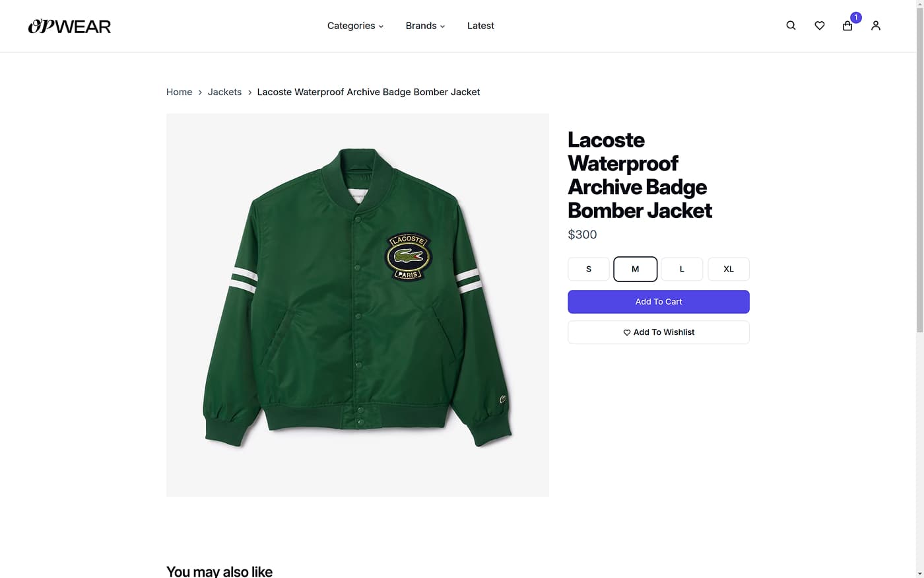Screen dimensions: 924x578
Task: Click Add To Wishlist button
Action: click(x=659, y=332)
